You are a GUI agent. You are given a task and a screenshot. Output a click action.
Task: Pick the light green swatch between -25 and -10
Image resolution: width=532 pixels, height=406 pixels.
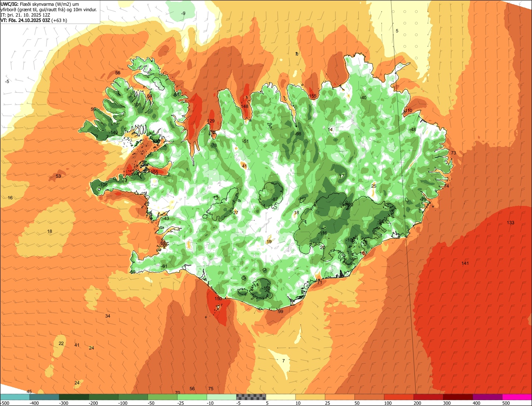click(192, 397)
